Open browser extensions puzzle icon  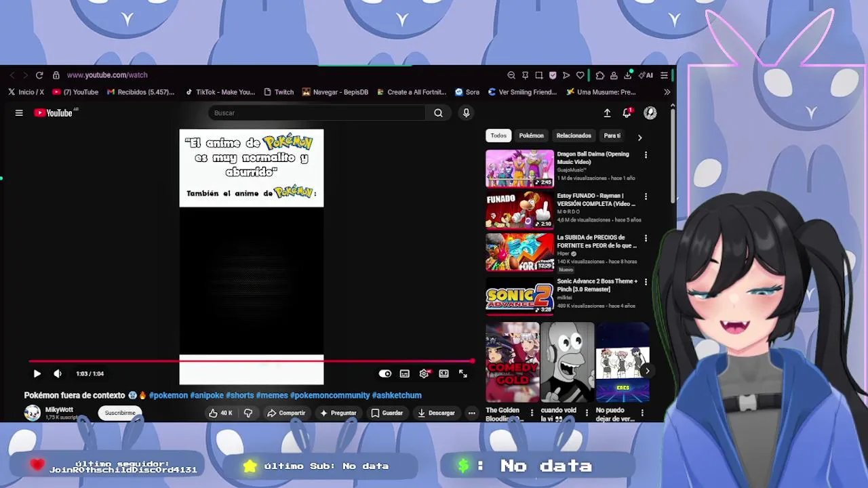tap(600, 75)
